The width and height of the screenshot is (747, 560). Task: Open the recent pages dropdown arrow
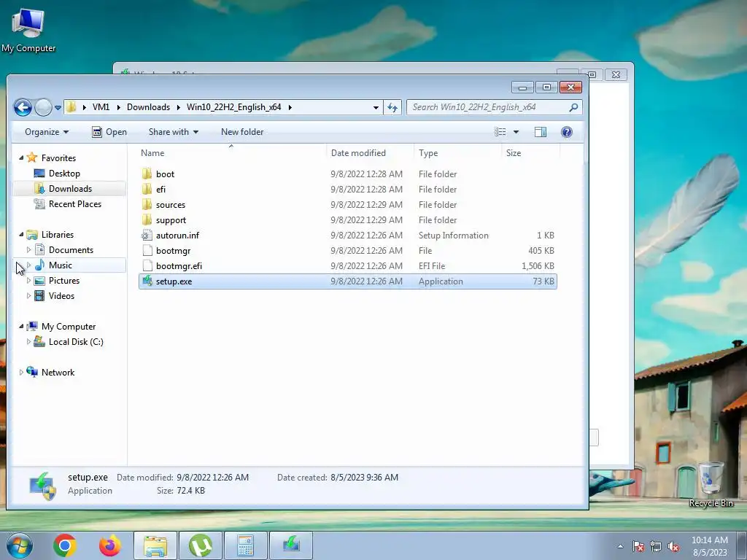click(58, 108)
